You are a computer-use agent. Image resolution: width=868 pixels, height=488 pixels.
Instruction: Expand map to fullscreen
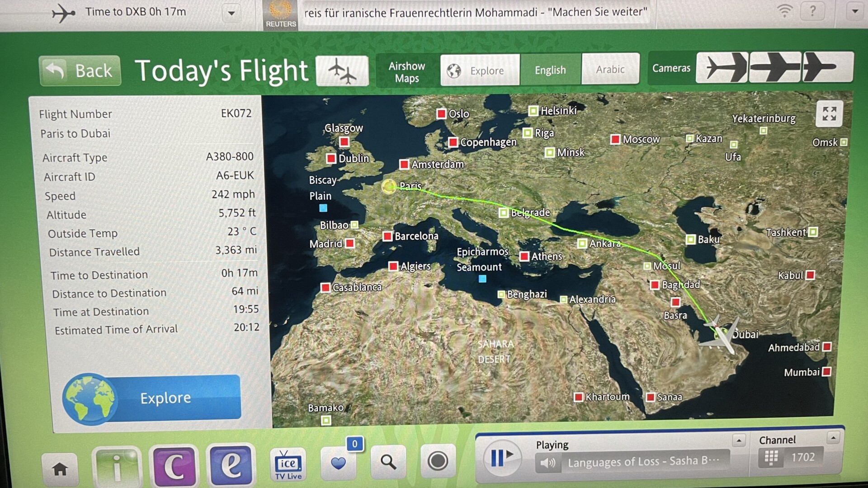tap(829, 114)
